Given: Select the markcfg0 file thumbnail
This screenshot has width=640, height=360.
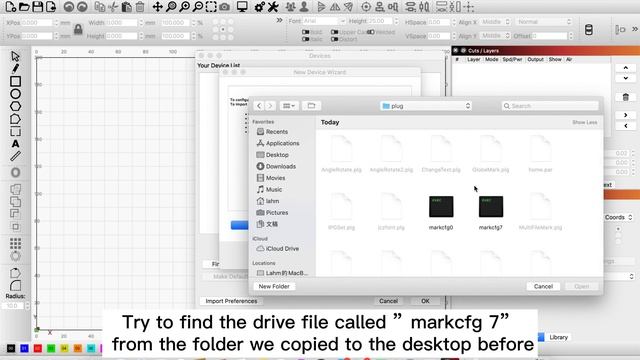Looking at the screenshot, I should pos(441,207).
